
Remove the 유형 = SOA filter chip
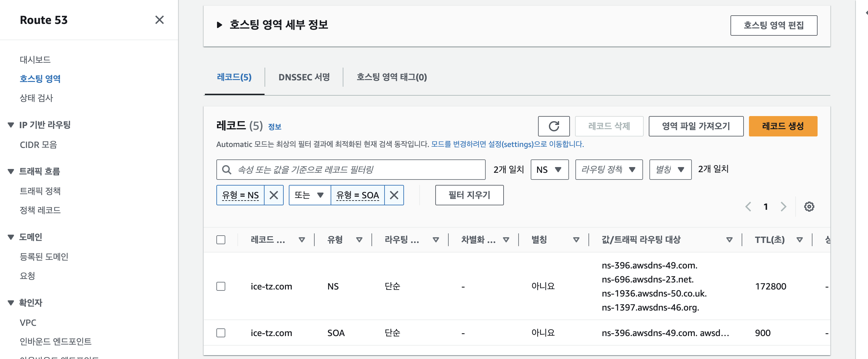pyautogui.click(x=393, y=195)
